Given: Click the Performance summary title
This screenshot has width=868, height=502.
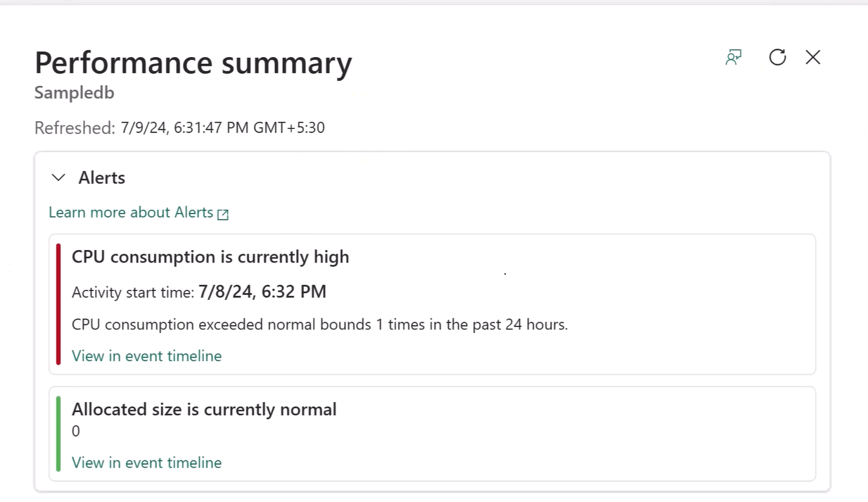Looking at the screenshot, I should pyautogui.click(x=193, y=63).
